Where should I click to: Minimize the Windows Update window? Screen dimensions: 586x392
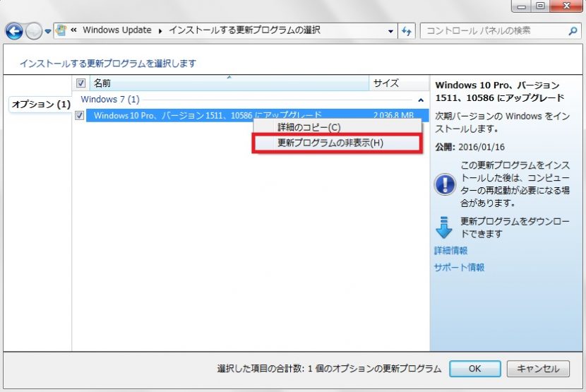(x=522, y=6)
